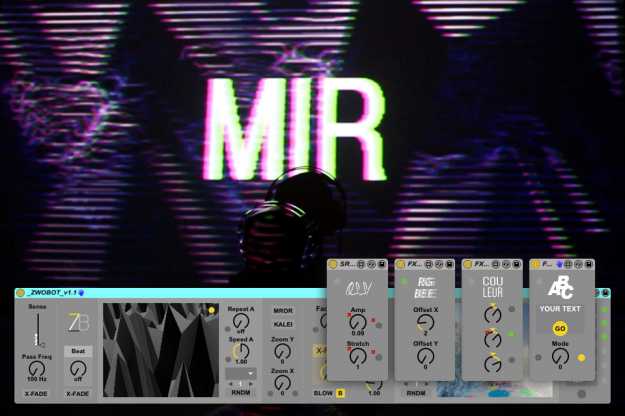Click the Offset X knob
The width and height of the screenshot is (625, 416).
425,322
